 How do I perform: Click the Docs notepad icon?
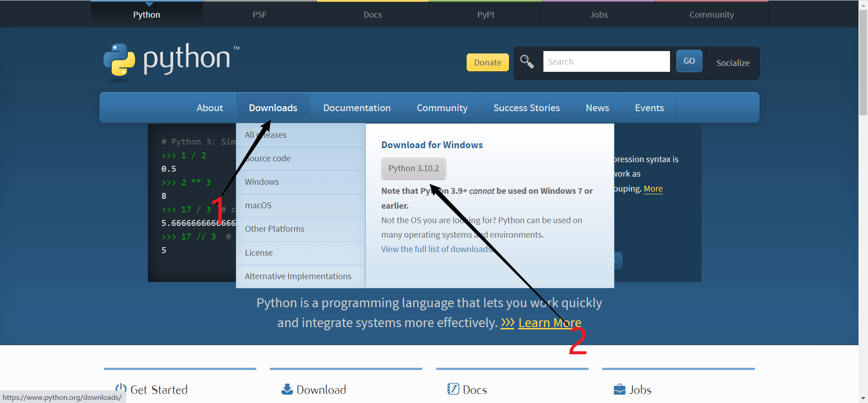click(x=453, y=389)
